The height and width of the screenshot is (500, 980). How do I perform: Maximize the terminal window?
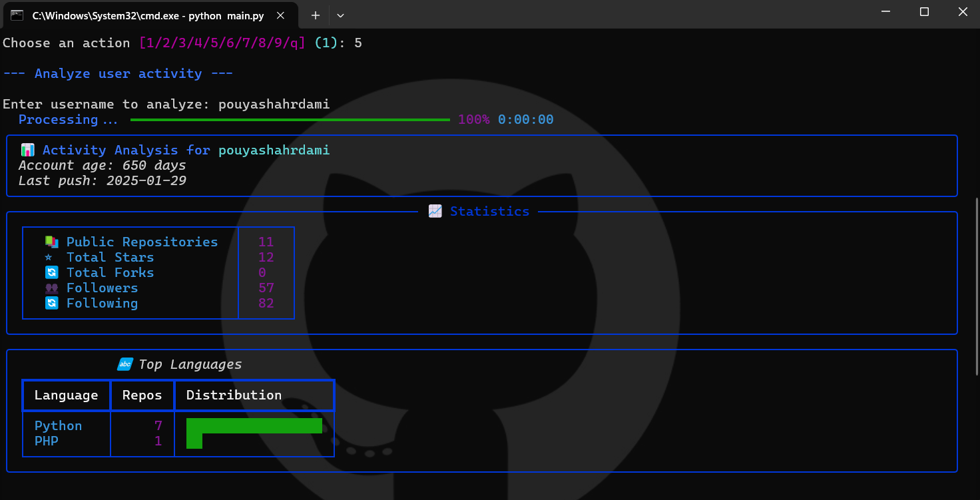tap(924, 12)
